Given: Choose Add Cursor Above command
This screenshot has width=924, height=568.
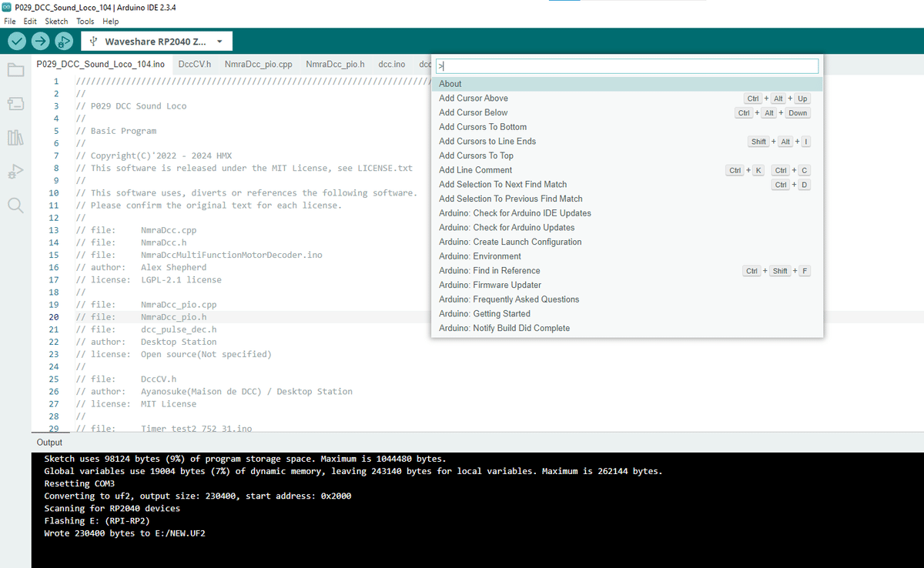Looking at the screenshot, I should (627, 99).
